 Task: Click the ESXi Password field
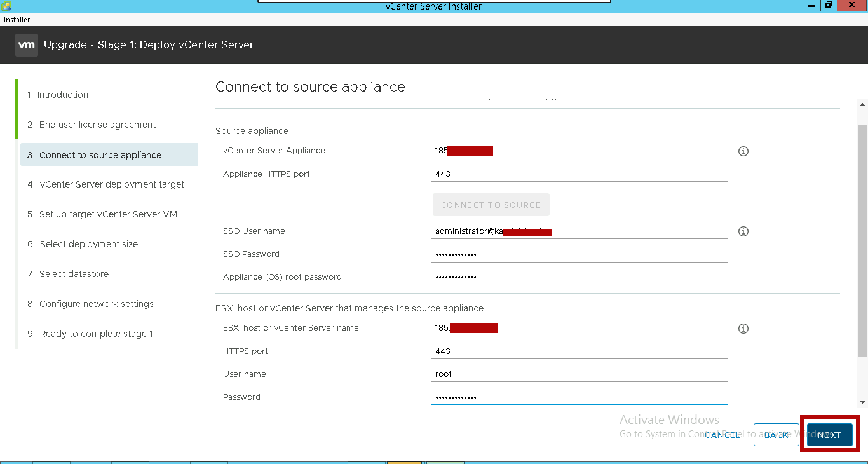tap(580, 397)
